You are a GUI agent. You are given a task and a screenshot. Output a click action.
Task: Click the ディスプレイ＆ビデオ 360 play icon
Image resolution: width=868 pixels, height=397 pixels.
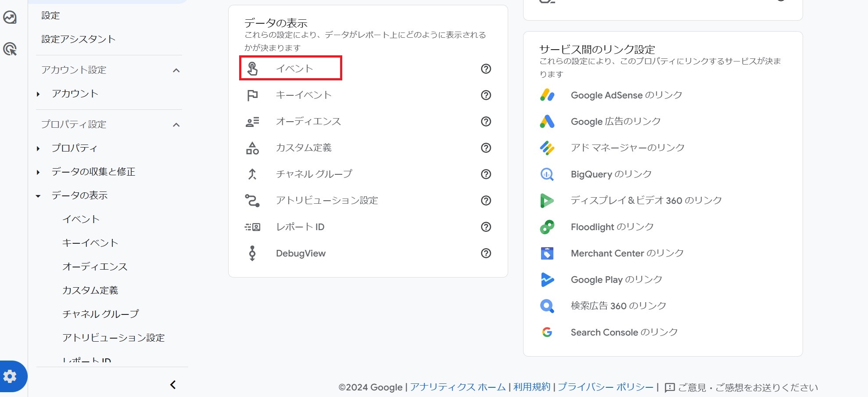coord(547,200)
